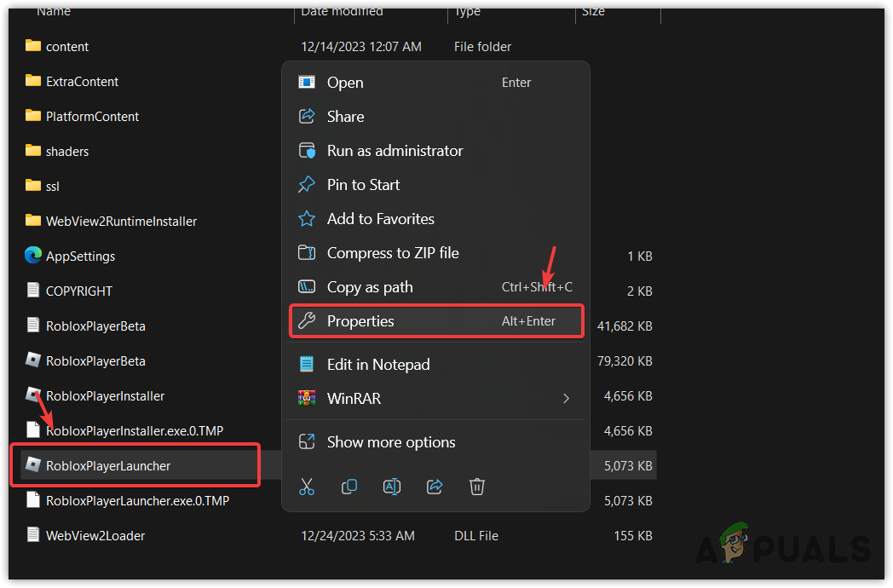Click the Notepad icon beside Edit in Notepad
Screen dimensions: 893x588
(x=307, y=364)
